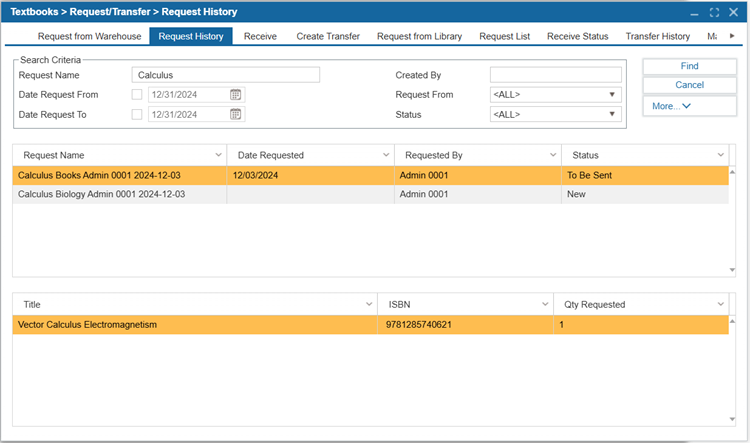This screenshot has height=443, width=750.
Task: Enable the Date Request From checkbox
Action: coord(137,95)
